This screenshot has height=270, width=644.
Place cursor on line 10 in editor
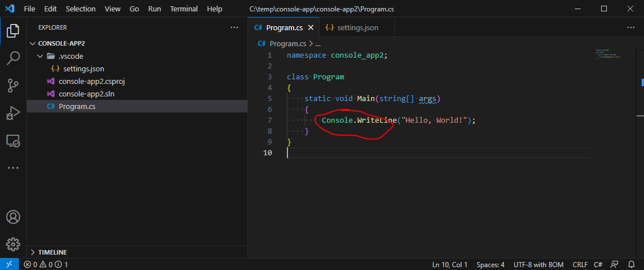[x=439, y=153]
